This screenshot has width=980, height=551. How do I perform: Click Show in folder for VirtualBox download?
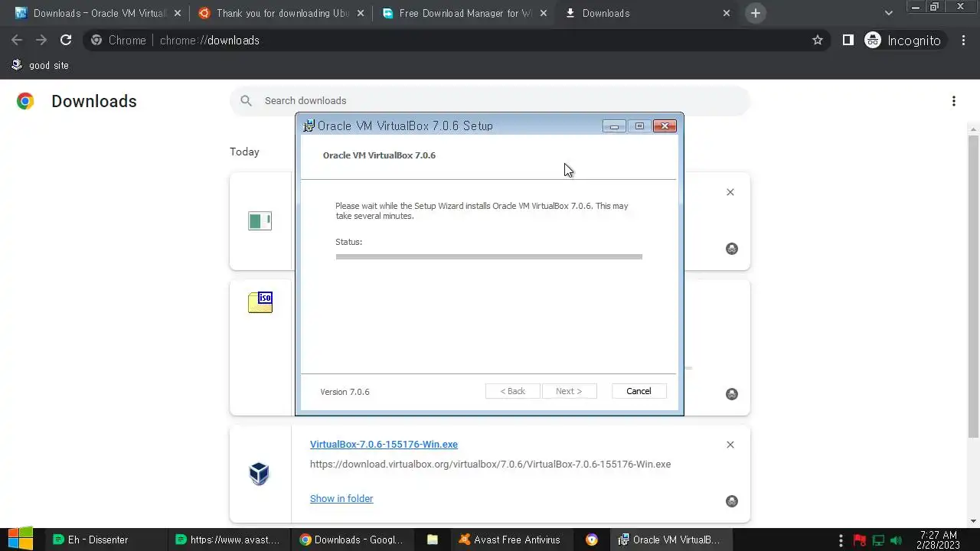pyautogui.click(x=341, y=498)
